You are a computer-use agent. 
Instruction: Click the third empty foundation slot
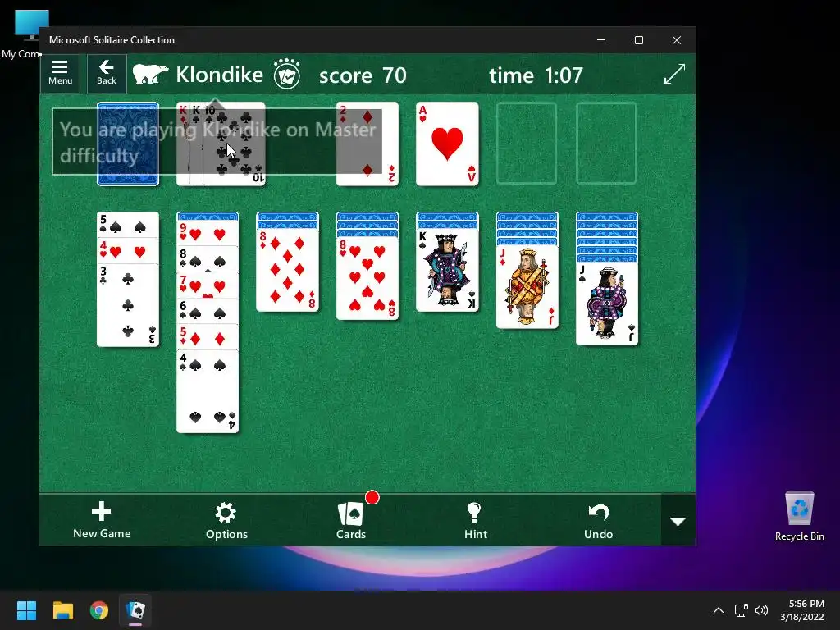click(x=527, y=144)
